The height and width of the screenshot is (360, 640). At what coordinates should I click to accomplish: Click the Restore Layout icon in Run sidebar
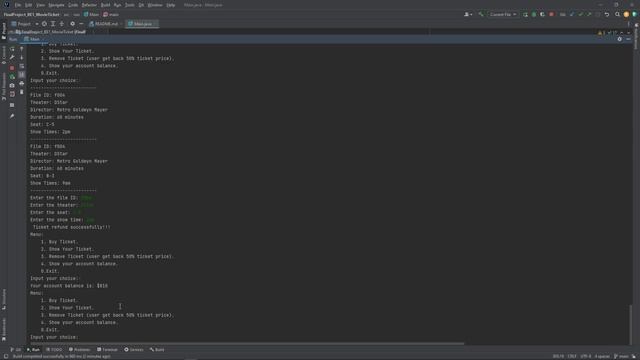[12, 105]
